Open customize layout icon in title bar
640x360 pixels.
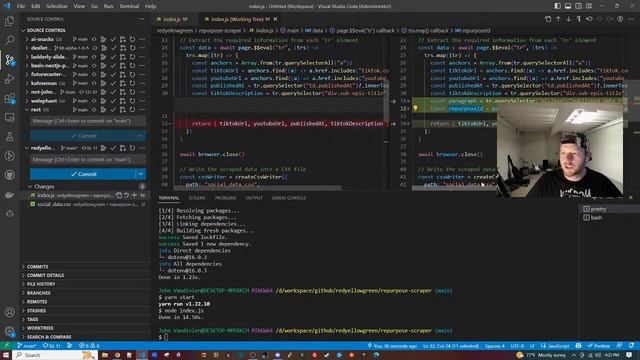pos(589,6)
